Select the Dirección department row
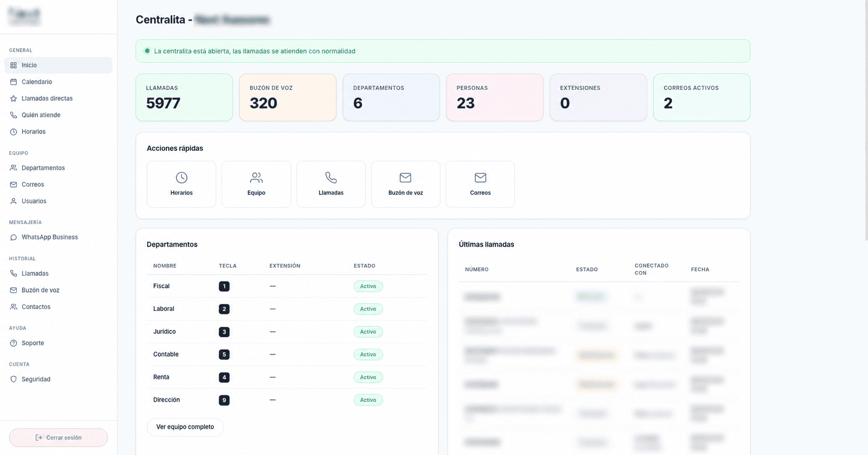The width and height of the screenshot is (868, 455). click(287, 400)
